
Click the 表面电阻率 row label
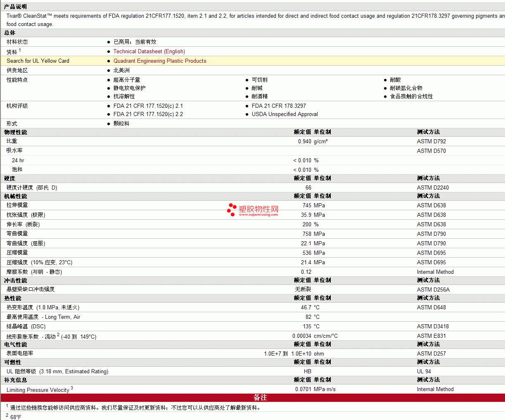(20, 353)
